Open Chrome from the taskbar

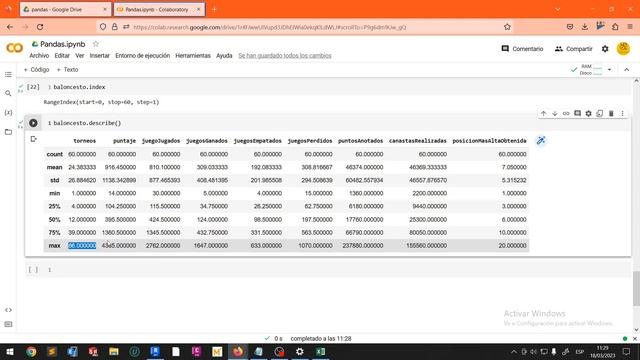[x=31, y=351]
